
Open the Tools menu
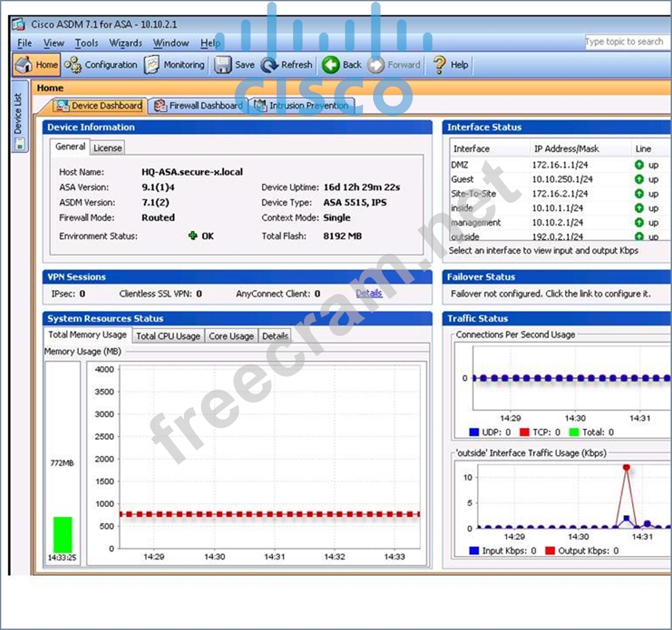click(x=86, y=43)
